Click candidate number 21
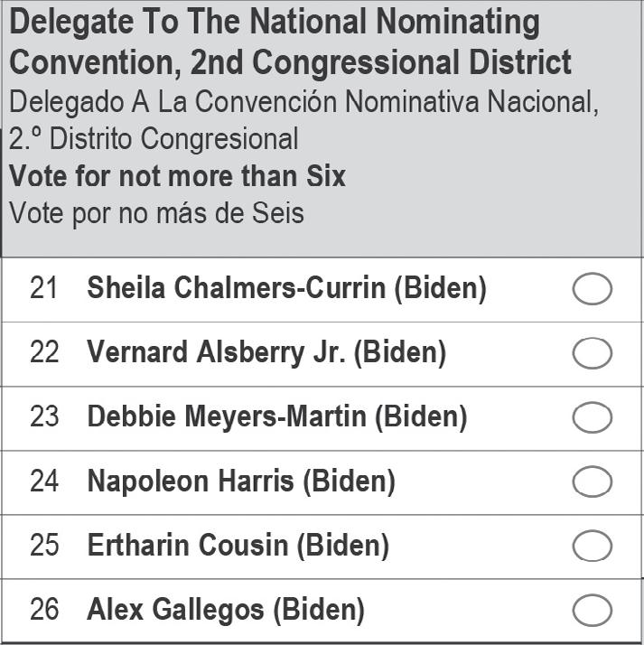The width and height of the screenshot is (644, 645). click(x=44, y=289)
